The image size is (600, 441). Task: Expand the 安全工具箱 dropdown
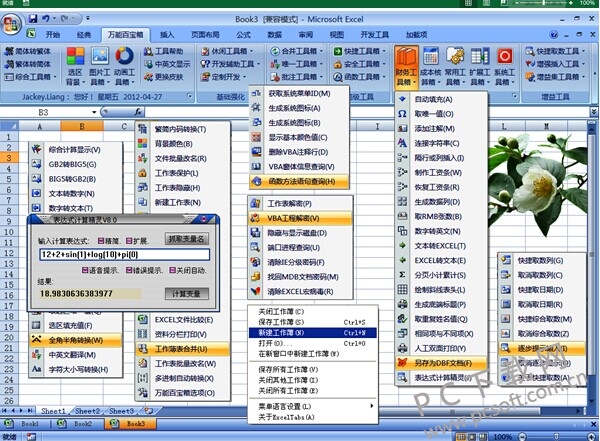(x=384, y=64)
